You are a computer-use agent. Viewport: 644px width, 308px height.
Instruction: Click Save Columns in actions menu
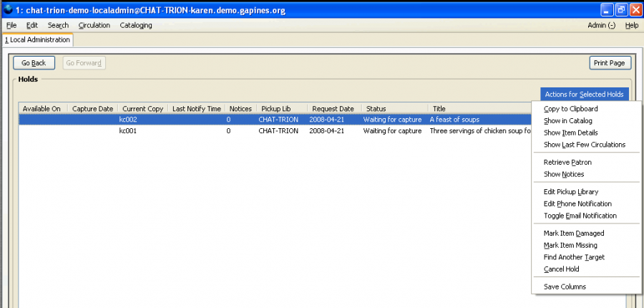(565, 287)
